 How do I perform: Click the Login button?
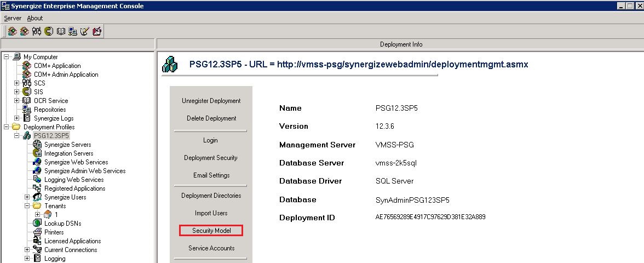coord(210,140)
